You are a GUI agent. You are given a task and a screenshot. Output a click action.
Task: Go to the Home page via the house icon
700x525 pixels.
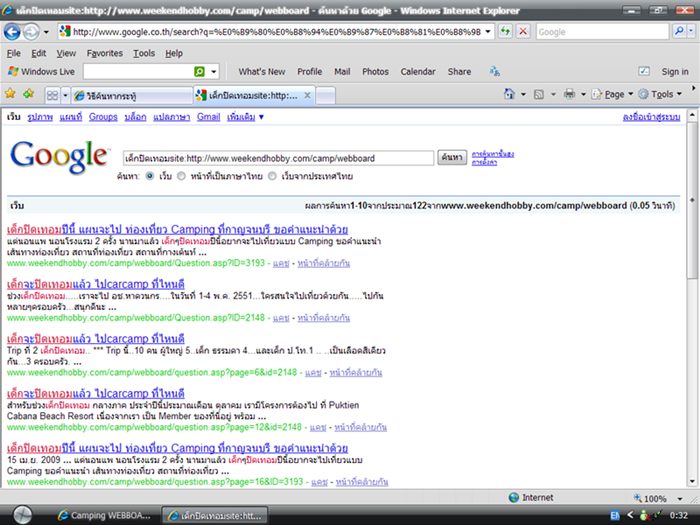click(511, 94)
